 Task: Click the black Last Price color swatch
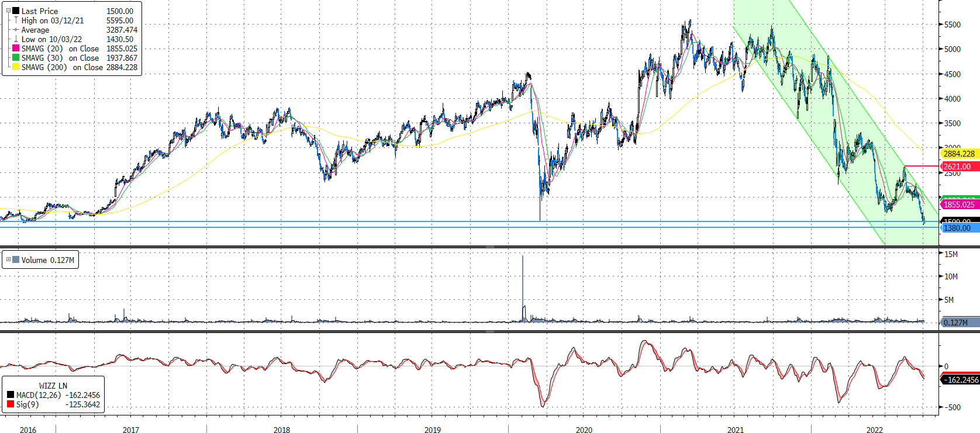[x=16, y=11]
